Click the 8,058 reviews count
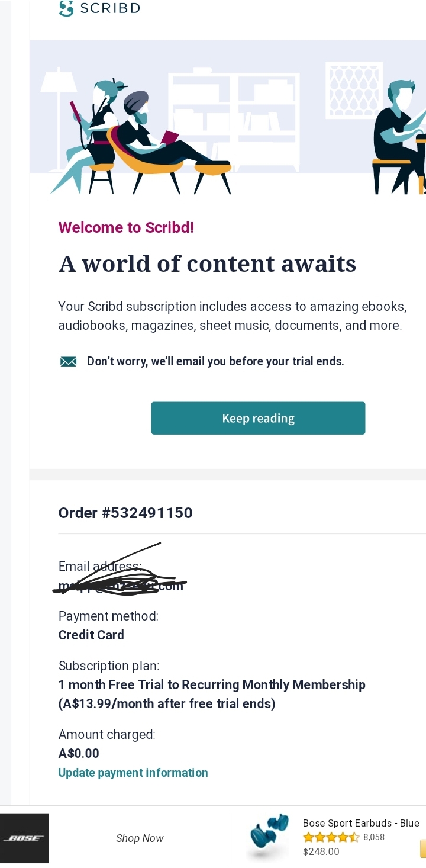Image resolution: width=426 pixels, height=868 pixels. tap(374, 837)
